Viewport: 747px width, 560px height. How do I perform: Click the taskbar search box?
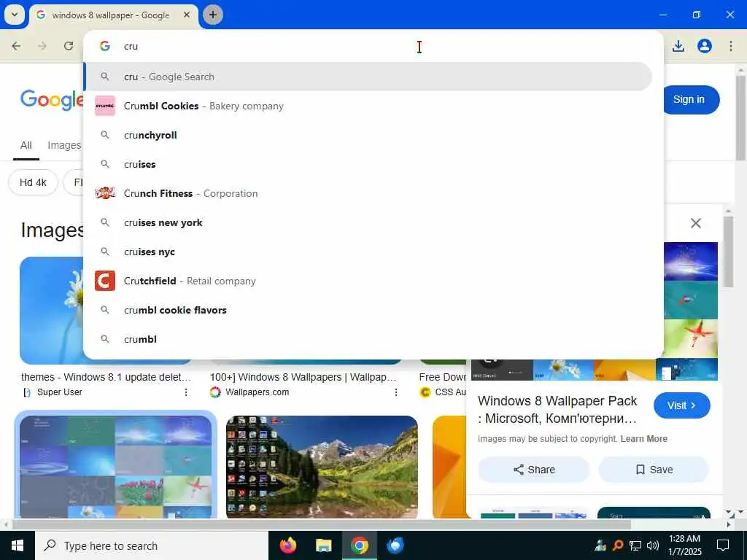152,545
